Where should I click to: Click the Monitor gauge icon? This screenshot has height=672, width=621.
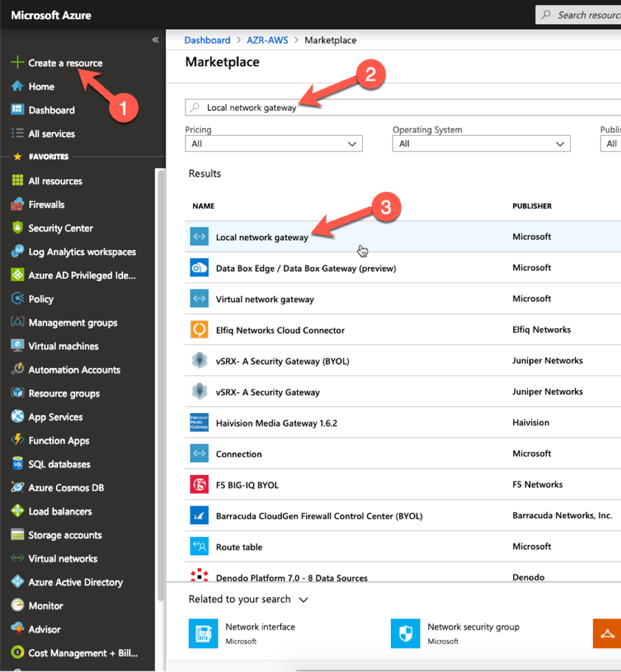pos(17,605)
